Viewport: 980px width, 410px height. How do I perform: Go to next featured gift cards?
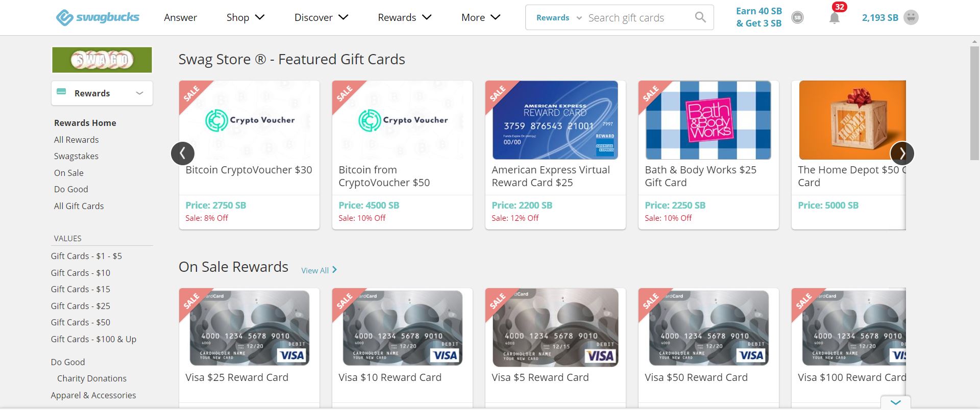[902, 153]
